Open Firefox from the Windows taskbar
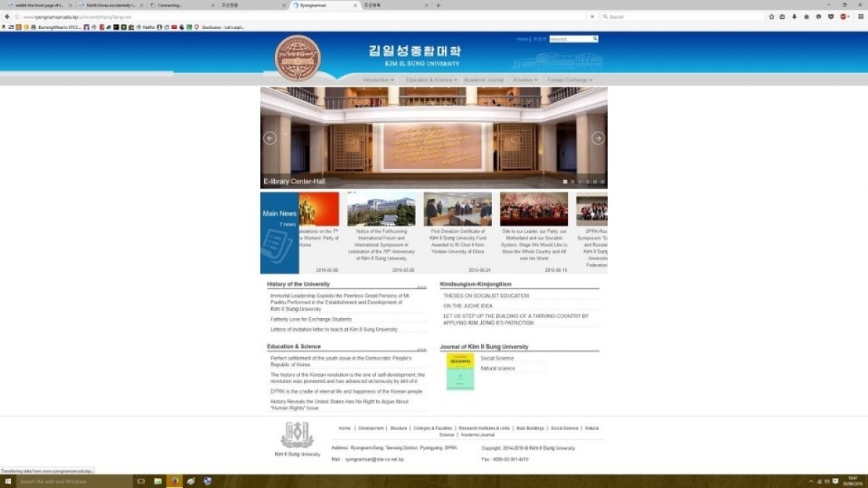 tap(174, 481)
